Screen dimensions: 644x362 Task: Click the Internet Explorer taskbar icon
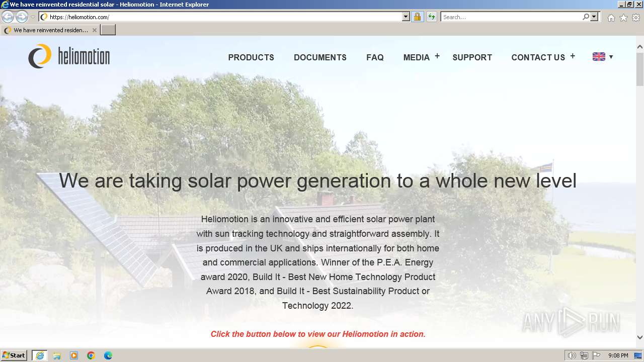point(40,355)
